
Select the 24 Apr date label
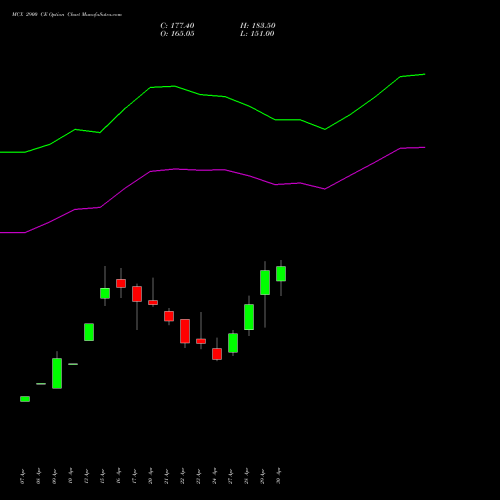click(214, 476)
